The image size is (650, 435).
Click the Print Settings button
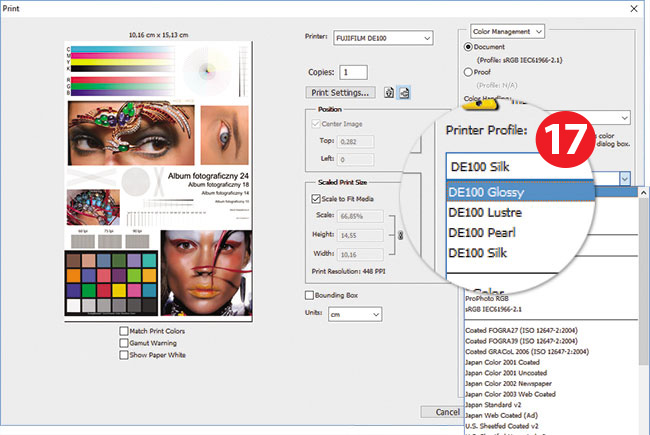(x=341, y=92)
